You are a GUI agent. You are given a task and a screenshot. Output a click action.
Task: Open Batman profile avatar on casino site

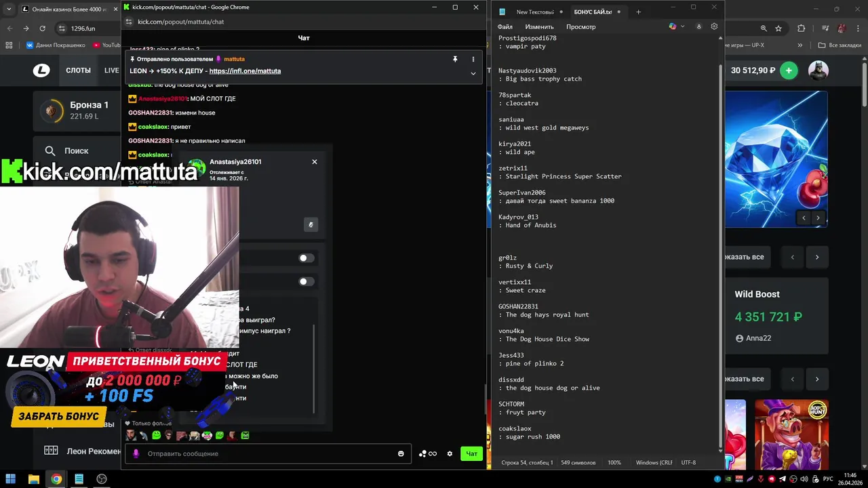click(818, 70)
